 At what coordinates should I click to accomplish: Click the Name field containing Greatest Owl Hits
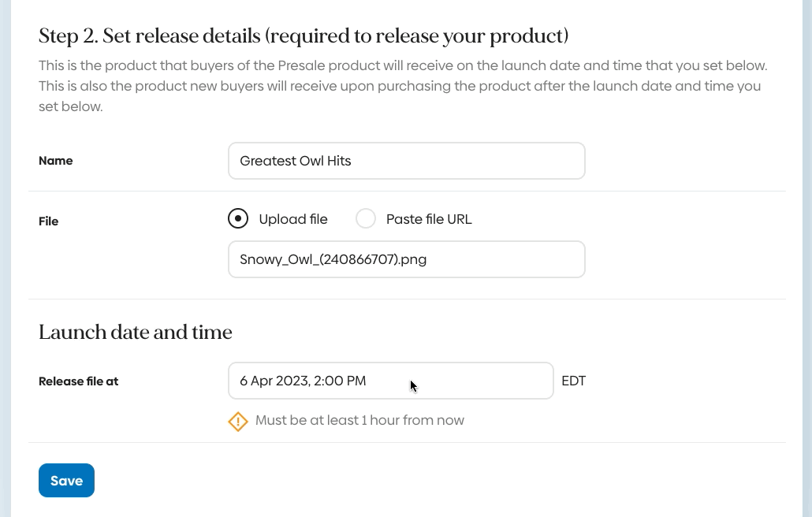(406, 161)
